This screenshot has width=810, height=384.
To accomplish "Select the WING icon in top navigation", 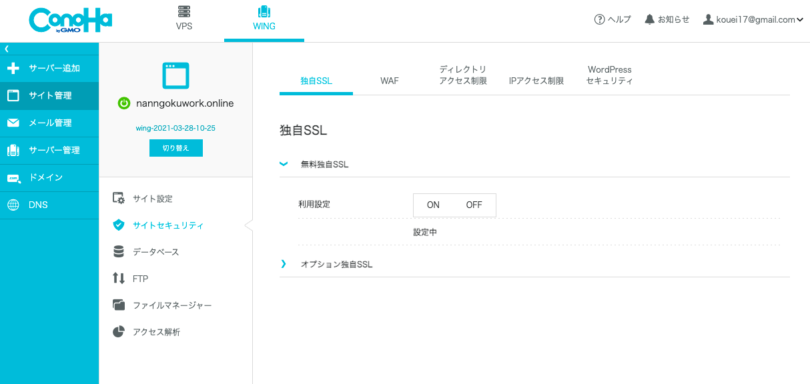I will pos(264,11).
